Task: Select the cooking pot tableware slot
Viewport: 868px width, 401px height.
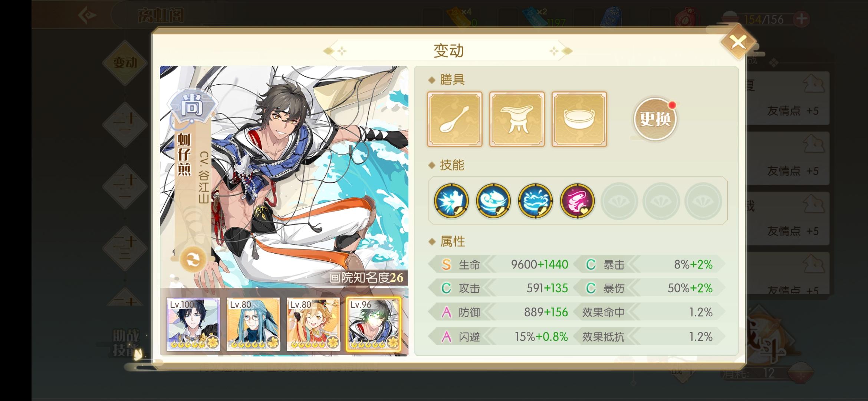Action: click(x=579, y=119)
